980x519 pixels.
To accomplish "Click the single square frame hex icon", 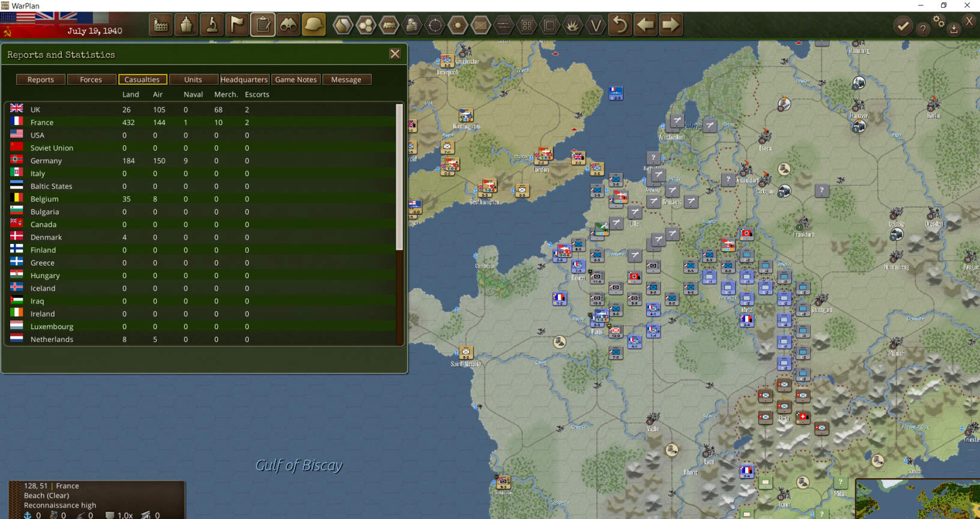I will pos(549,25).
